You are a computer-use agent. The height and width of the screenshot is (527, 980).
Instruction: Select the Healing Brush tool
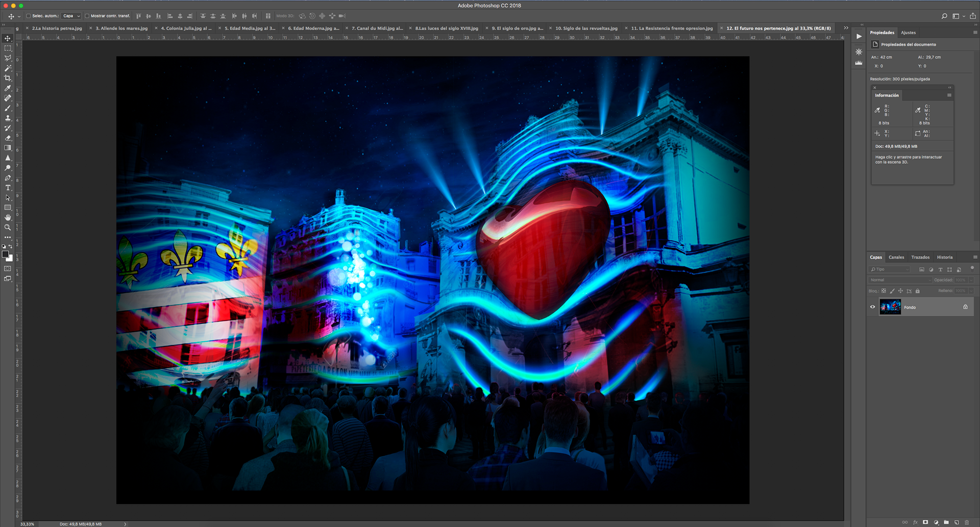click(x=8, y=98)
